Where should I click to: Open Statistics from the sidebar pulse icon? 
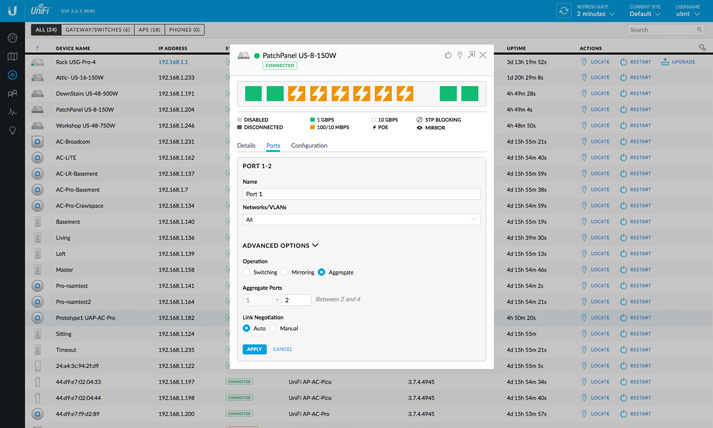[x=12, y=112]
